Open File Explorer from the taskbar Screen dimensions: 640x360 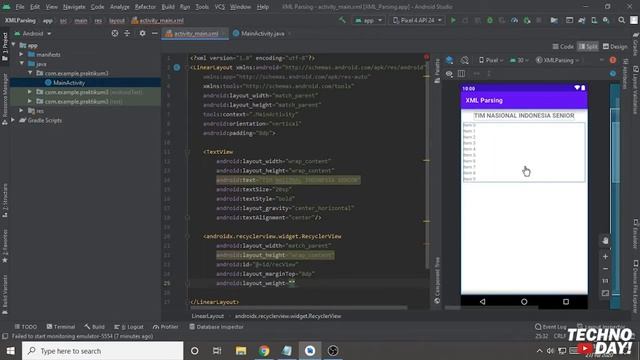pos(241,351)
